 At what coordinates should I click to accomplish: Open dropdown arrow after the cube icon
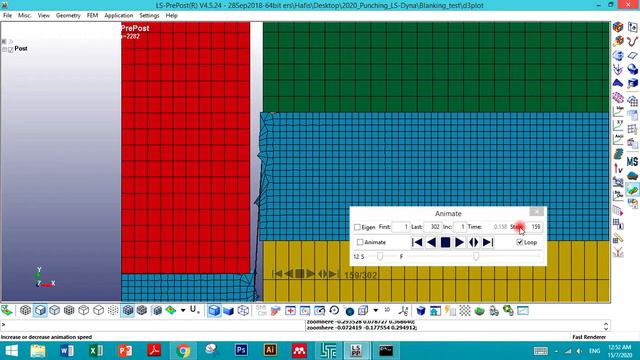(x=376, y=311)
